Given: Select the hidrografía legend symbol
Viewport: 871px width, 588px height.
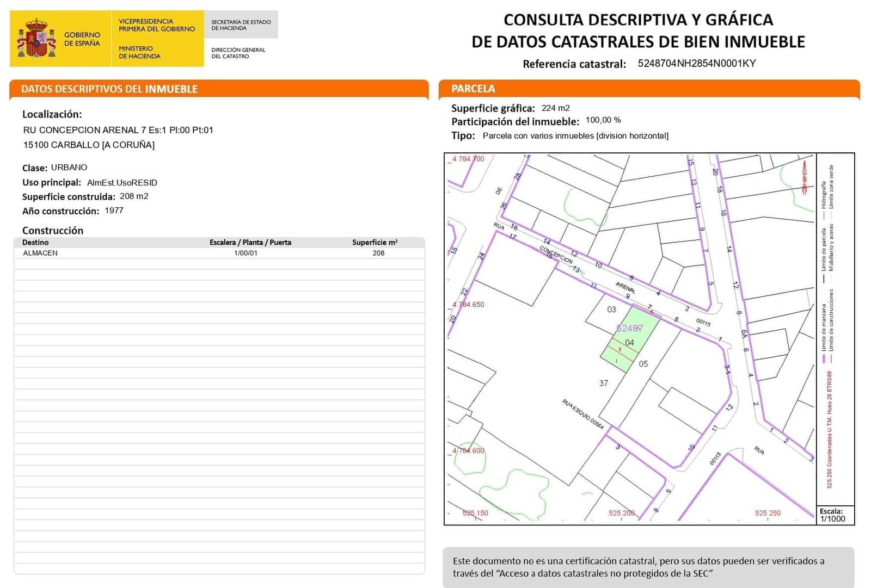Looking at the screenshot, I should pos(824,208).
